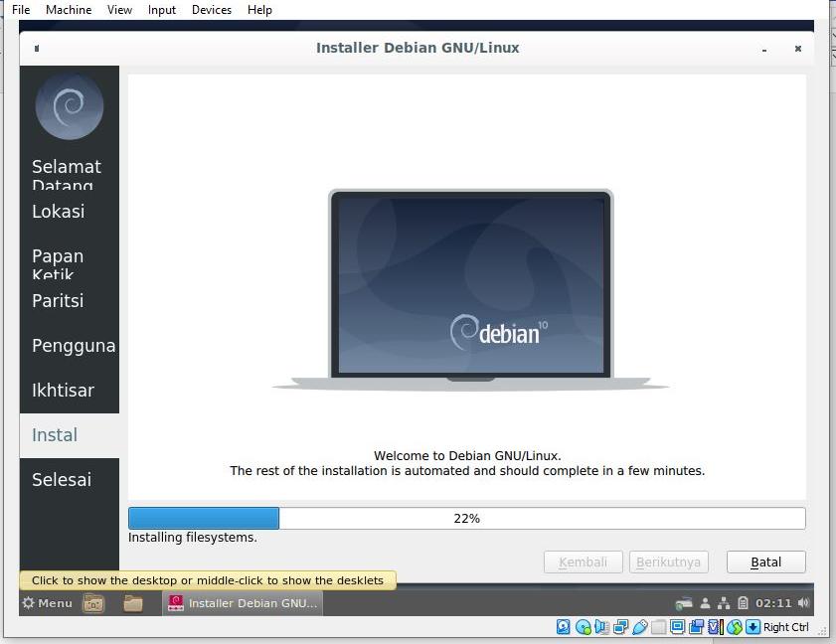Select the Selamat Datang step in sidebar
This screenshot has height=644, width=836.
[x=70, y=174]
